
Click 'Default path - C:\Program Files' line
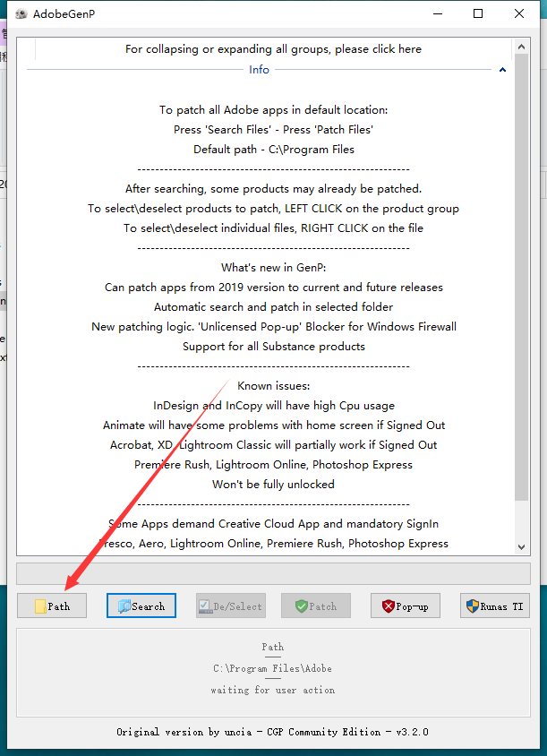click(x=273, y=150)
